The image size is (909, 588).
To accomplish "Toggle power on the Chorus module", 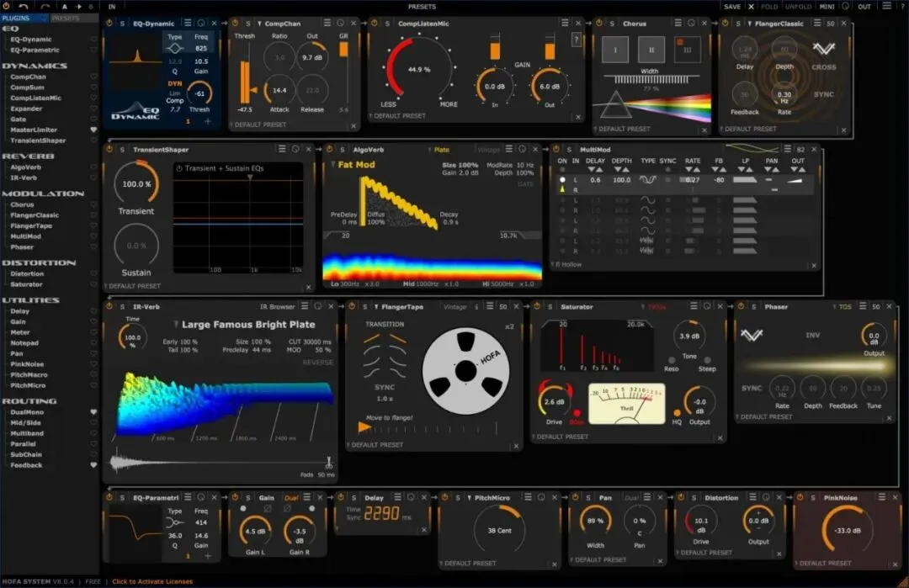I will [599, 24].
